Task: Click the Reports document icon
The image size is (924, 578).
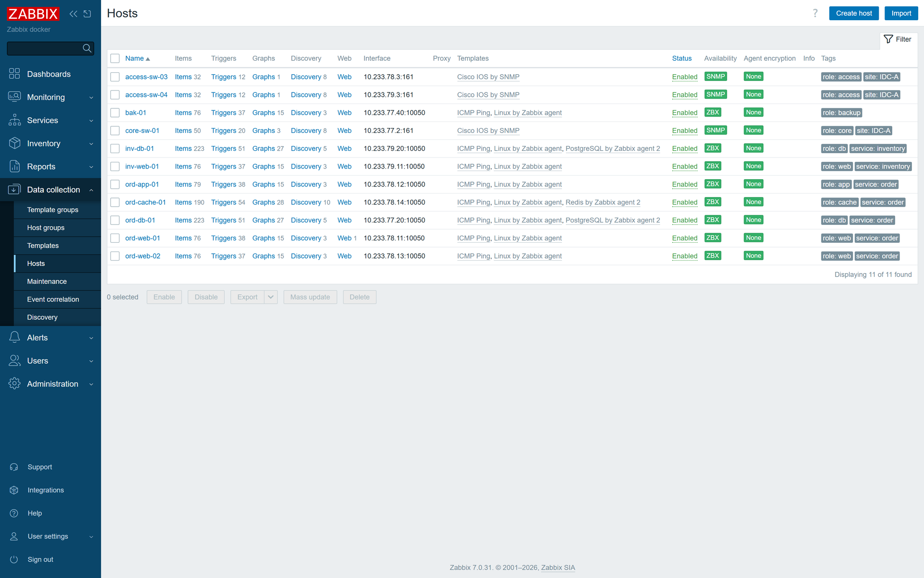Action: coord(14,166)
